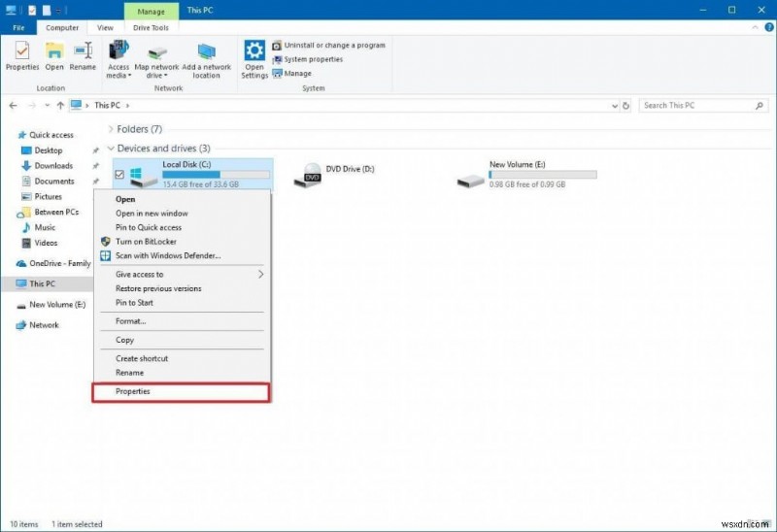Open the chevron after This PC in the address bar
This screenshot has width=777, height=532.
pyautogui.click(x=127, y=106)
